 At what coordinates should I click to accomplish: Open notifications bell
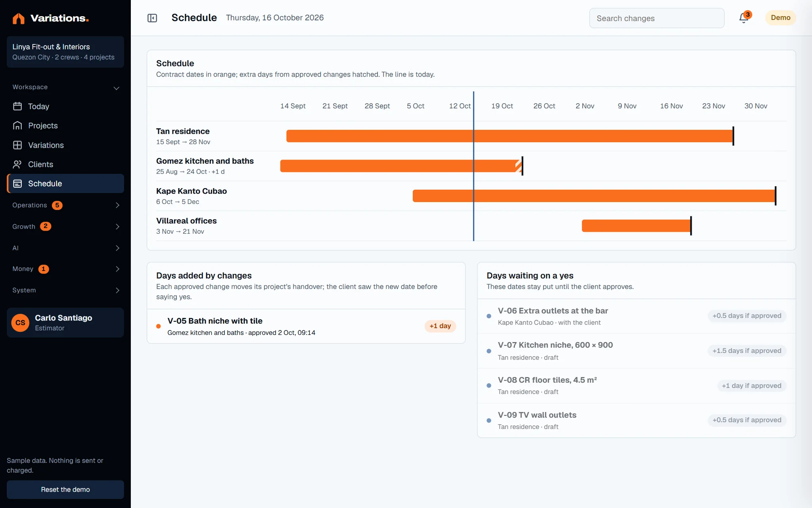click(744, 18)
